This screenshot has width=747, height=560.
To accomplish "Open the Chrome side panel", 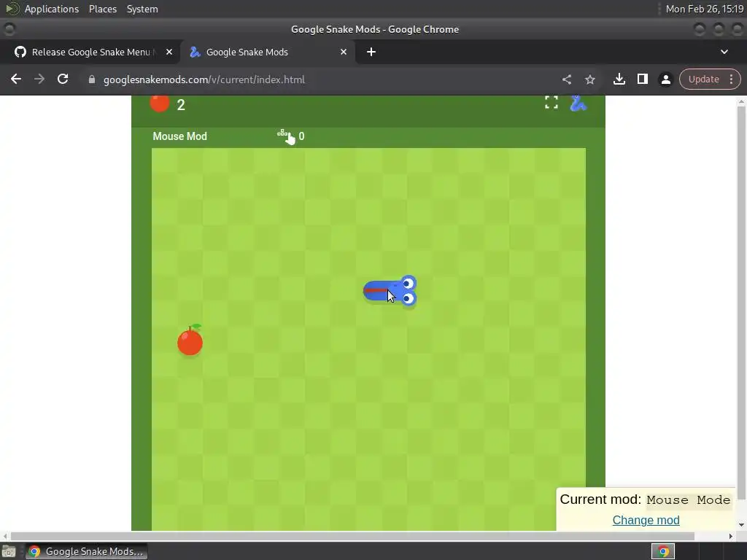I will pos(642,79).
